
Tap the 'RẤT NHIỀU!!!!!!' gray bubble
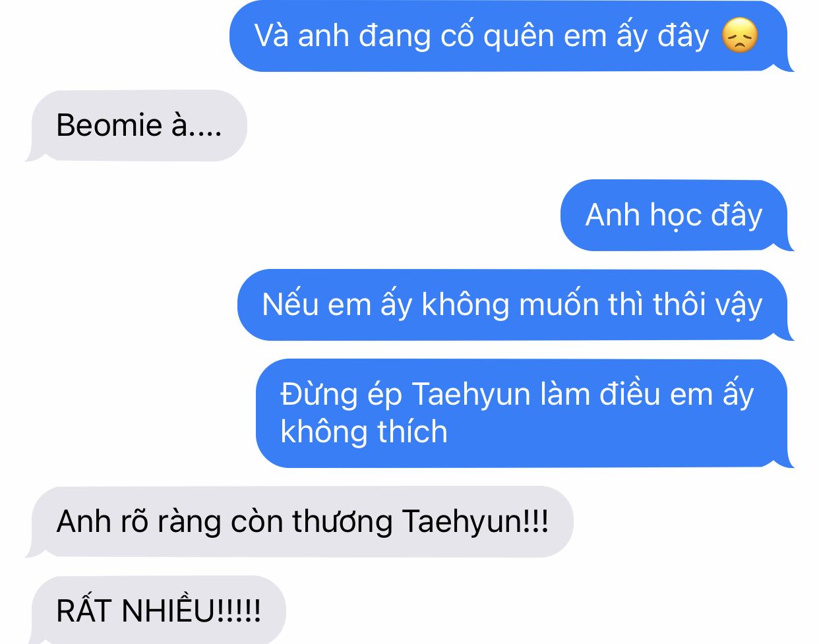(156, 610)
